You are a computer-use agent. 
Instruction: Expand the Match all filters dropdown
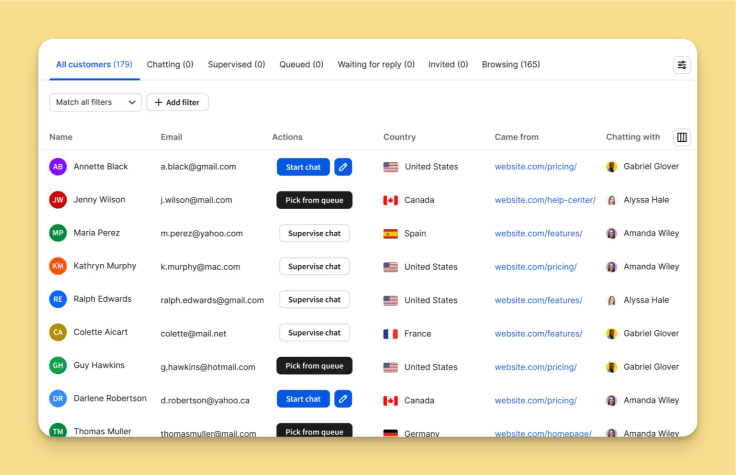click(96, 102)
